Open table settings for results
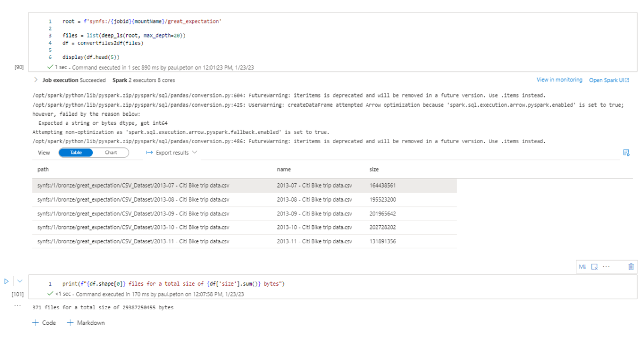Screen dimensions: 644x342 (x=626, y=153)
